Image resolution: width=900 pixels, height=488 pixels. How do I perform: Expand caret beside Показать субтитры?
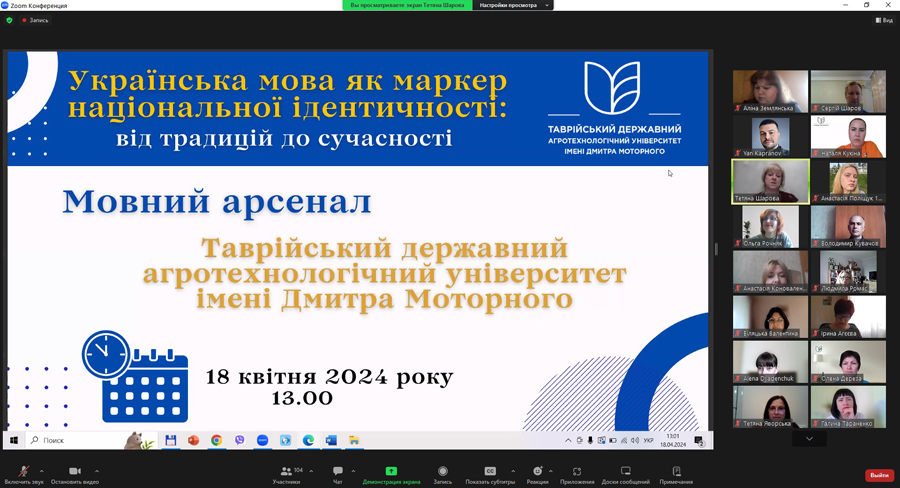[x=513, y=471]
